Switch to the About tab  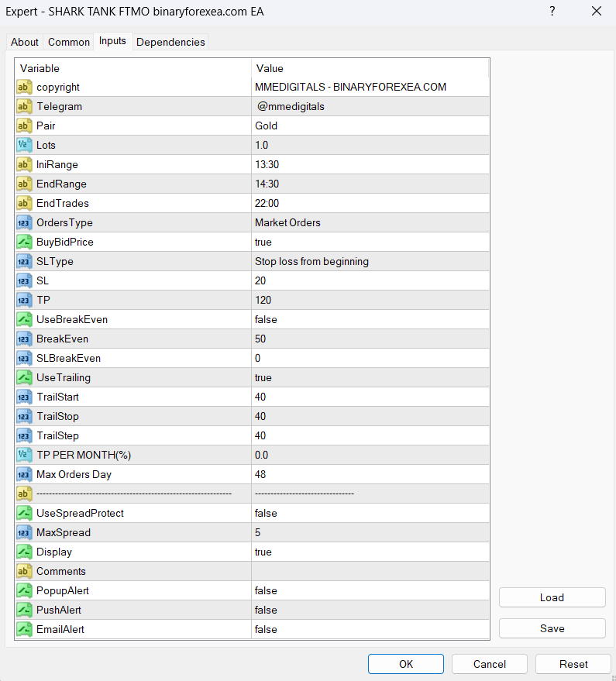(25, 42)
